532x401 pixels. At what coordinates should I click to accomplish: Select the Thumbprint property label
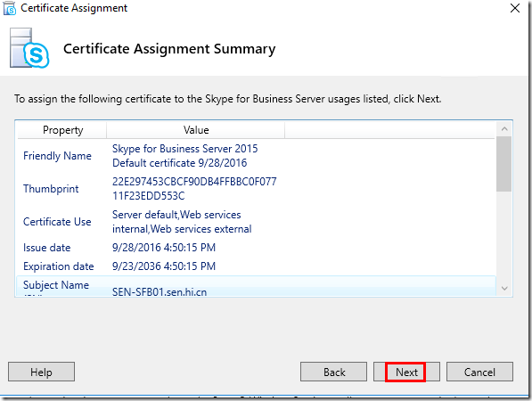51,189
